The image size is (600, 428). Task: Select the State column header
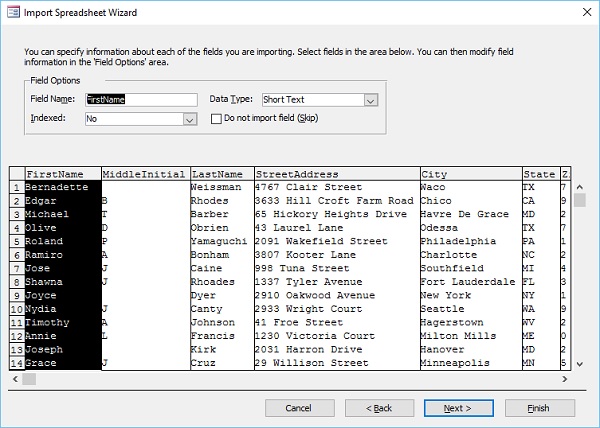pyautogui.click(x=538, y=174)
